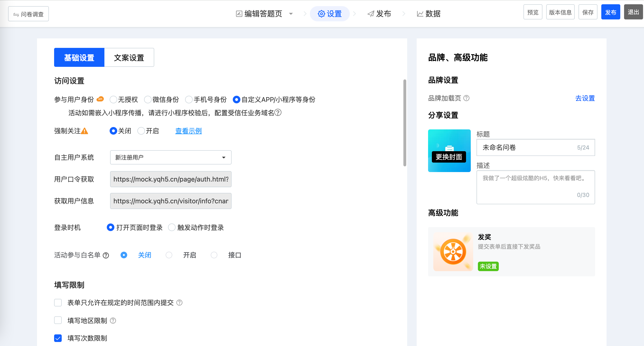Click the 去设置 link for brand page
Viewport: 644px width, 346px height.
[585, 98]
